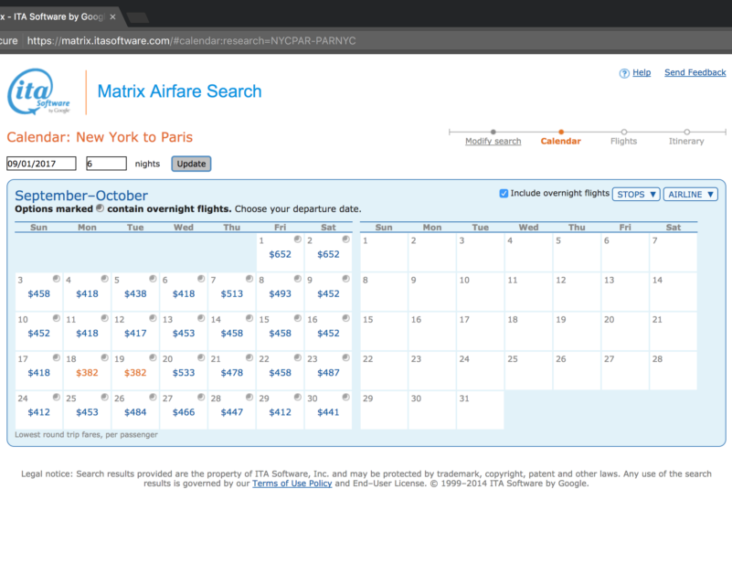
Task: Select the $447 fare on September 28
Action: (x=232, y=412)
